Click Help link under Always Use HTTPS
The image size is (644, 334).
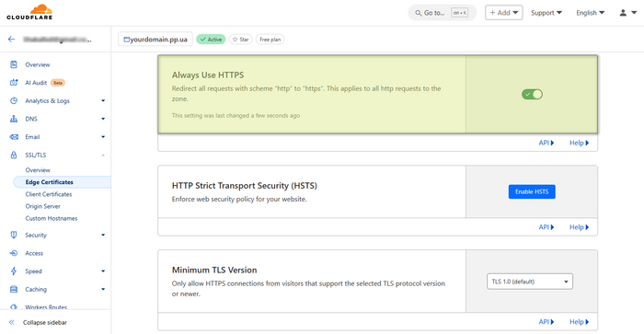[579, 143]
